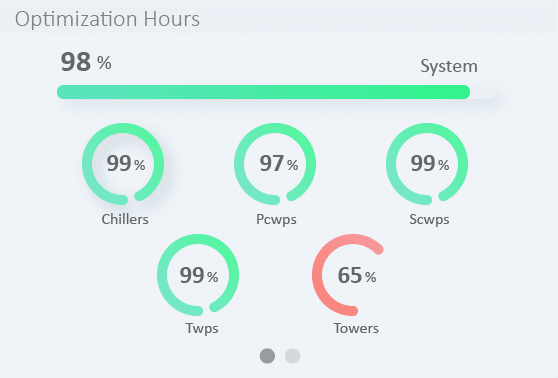Click the System green progress bar
The height and width of the screenshot is (378, 558).
[276, 92]
